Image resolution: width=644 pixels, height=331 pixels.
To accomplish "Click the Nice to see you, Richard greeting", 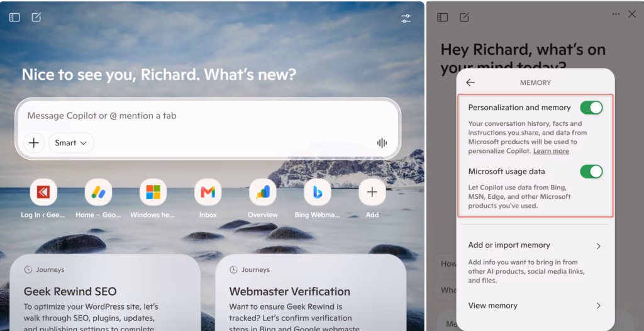I will [x=158, y=74].
